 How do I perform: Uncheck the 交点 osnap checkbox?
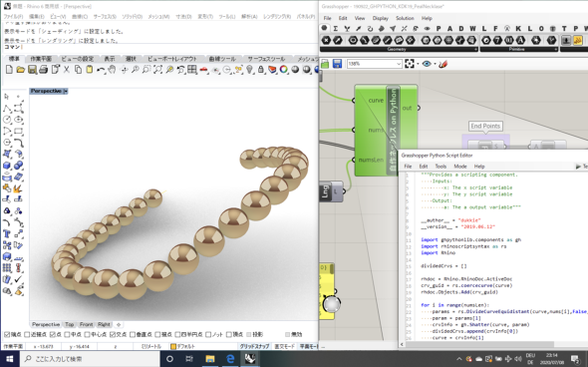point(113,334)
